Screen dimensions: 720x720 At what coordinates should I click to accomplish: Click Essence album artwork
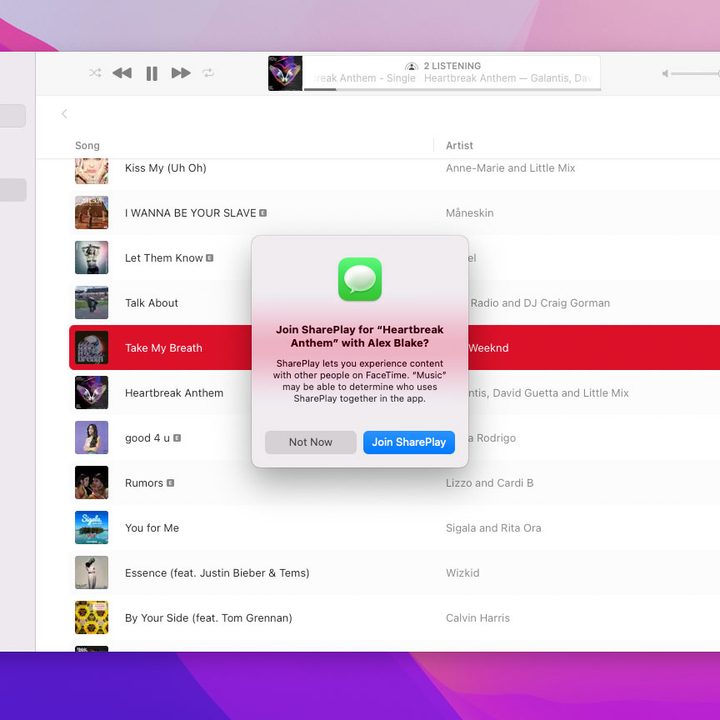pyautogui.click(x=91, y=573)
